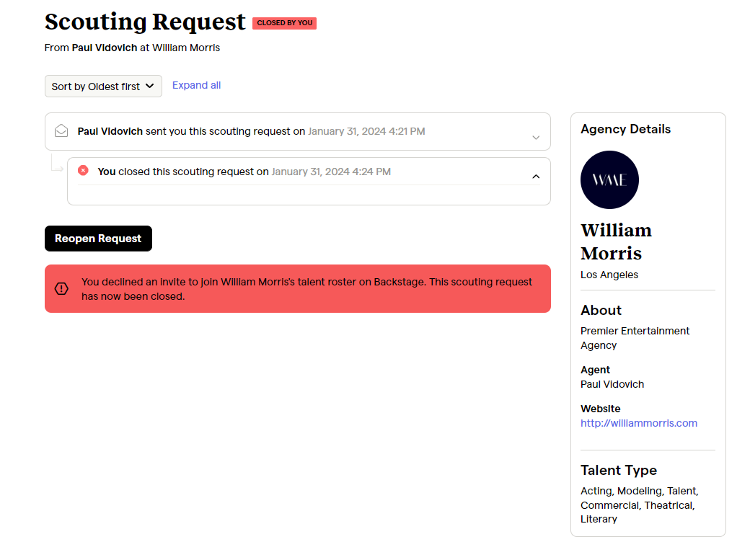
Task: Open the Sort by Oldest first dropdown
Action: [103, 86]
